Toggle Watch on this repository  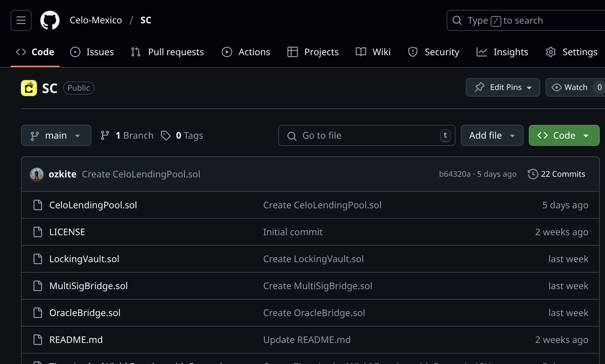tap(571, 87)
